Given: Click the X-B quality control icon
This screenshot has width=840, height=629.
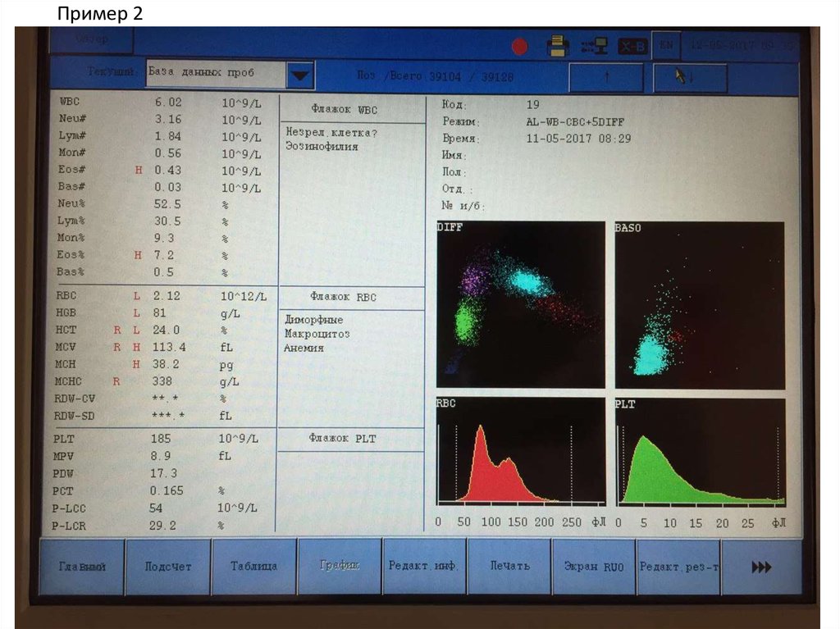Looking at the screenshot, I should click(x=632, y=47).
